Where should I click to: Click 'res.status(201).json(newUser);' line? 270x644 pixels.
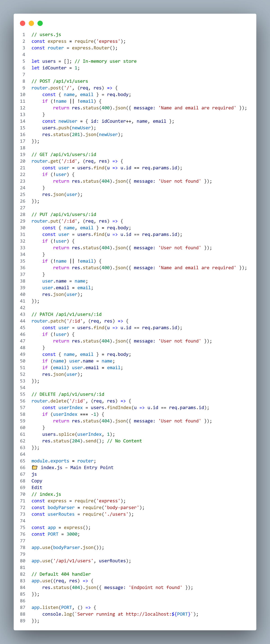83,134
